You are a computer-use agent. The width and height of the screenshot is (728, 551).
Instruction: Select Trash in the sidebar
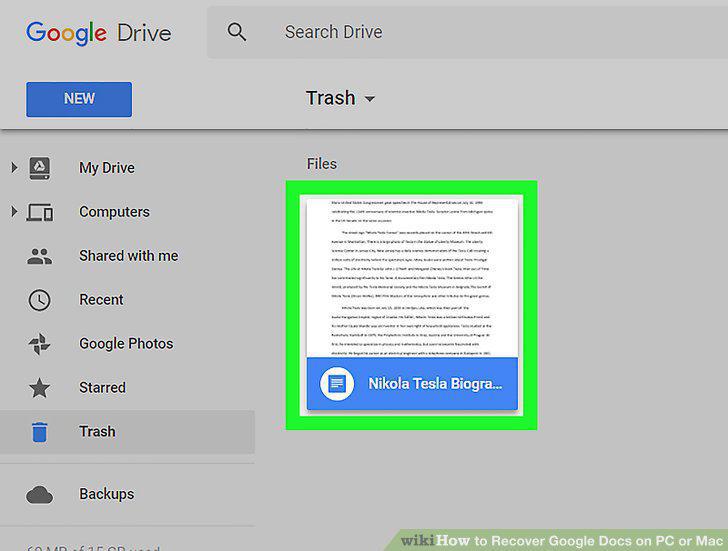tap(127, 432)
